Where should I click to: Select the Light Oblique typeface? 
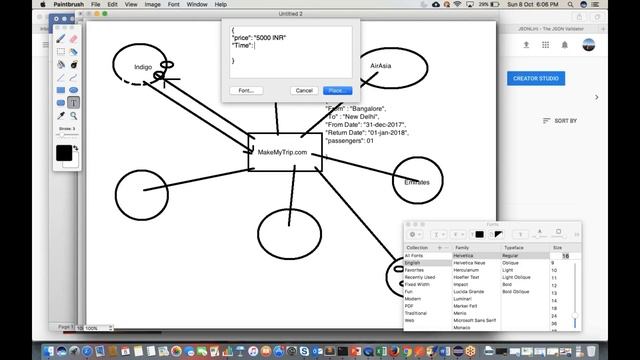click(516, 278)
